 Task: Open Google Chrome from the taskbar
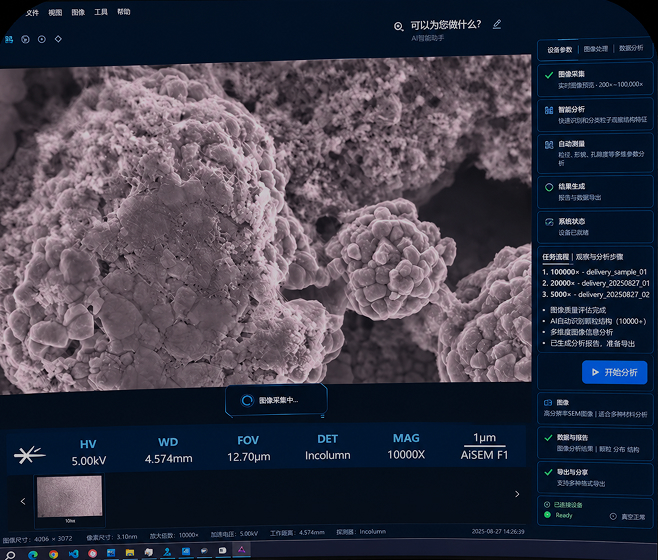coord(53,554)
